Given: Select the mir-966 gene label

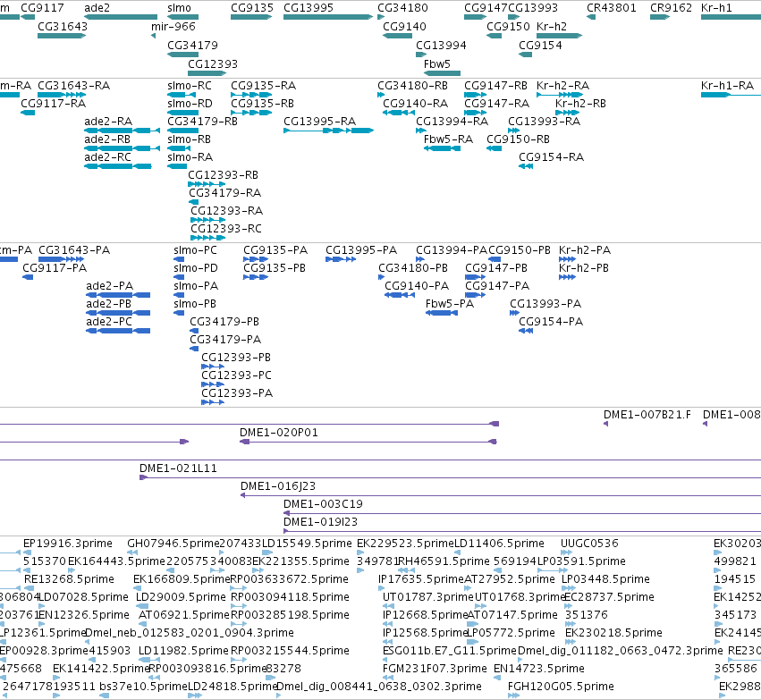Looking at the screenshot, I should coord(173,26).
